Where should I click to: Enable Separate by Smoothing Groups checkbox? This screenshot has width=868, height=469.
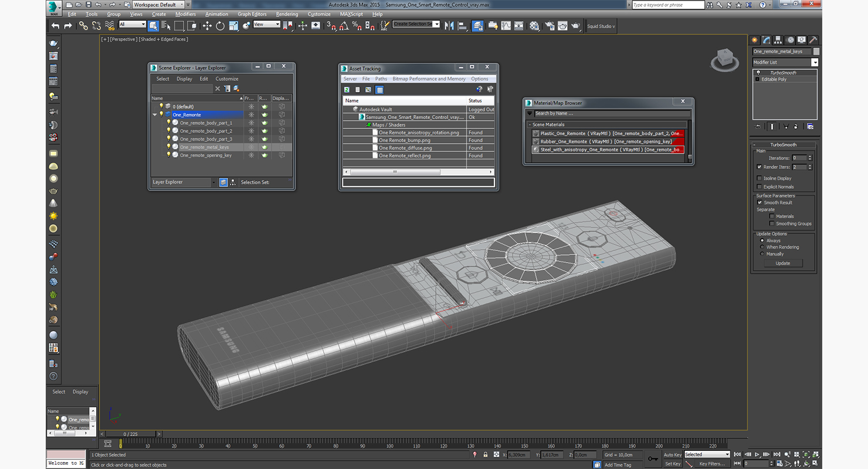click(772, 223)
